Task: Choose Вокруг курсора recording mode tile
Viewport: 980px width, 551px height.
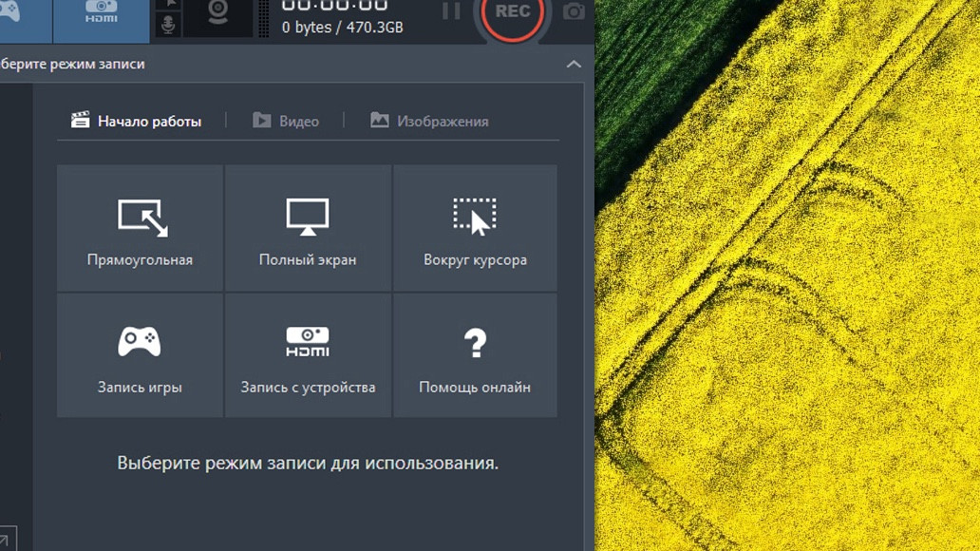Action: [x=475, y=228]
